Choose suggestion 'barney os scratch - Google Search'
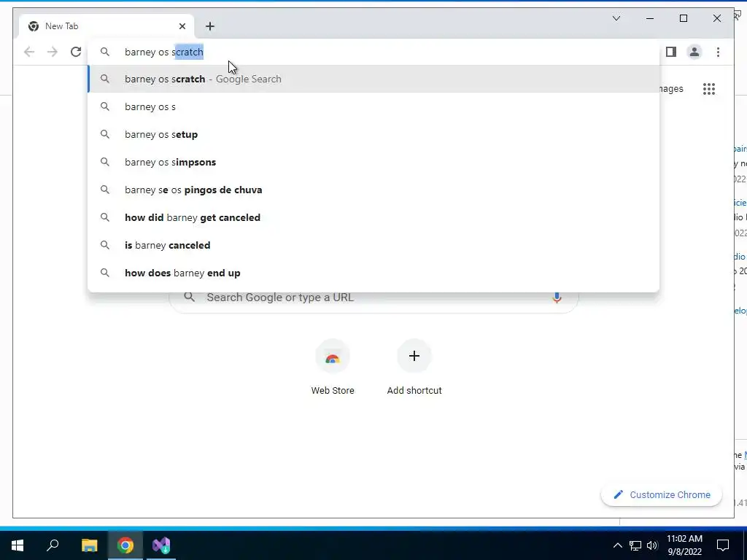This screenshot has height=560, width=747. click(x=373, y=79)
